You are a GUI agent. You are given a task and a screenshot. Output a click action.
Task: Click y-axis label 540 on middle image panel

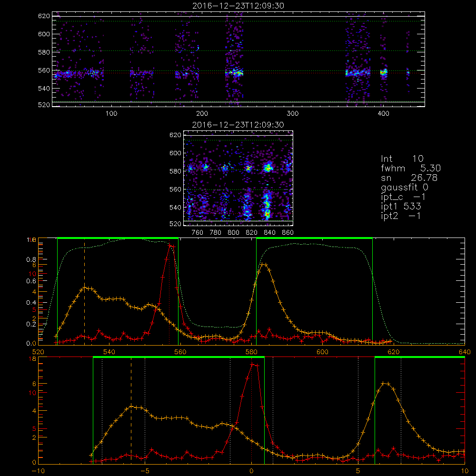pyautogui.click(x=176, y=208)
